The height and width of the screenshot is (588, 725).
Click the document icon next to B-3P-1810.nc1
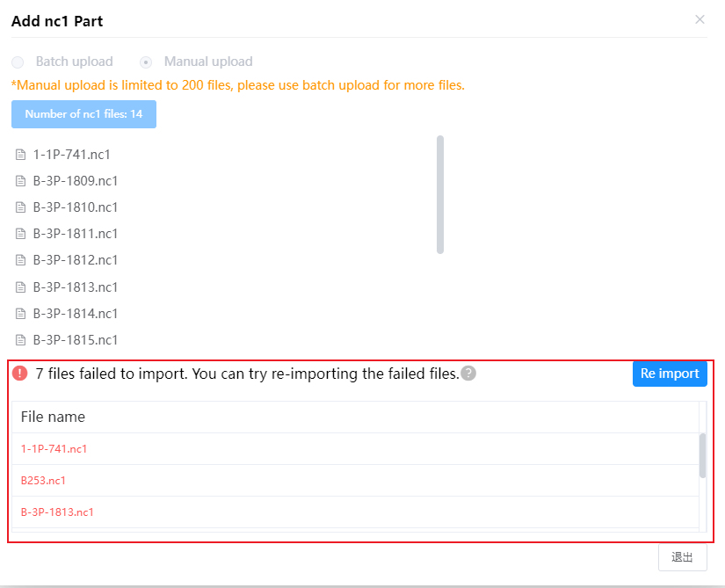(x=20, y=207)
